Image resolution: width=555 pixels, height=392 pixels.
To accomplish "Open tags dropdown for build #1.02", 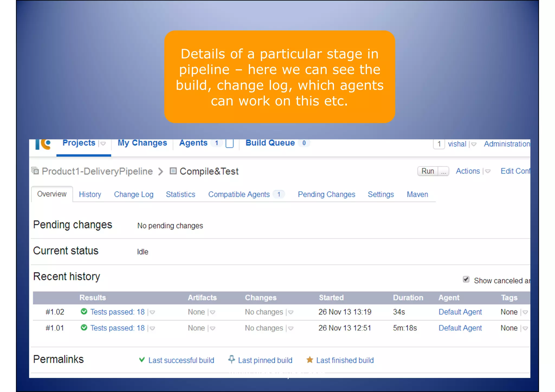I will pos(525,312).
